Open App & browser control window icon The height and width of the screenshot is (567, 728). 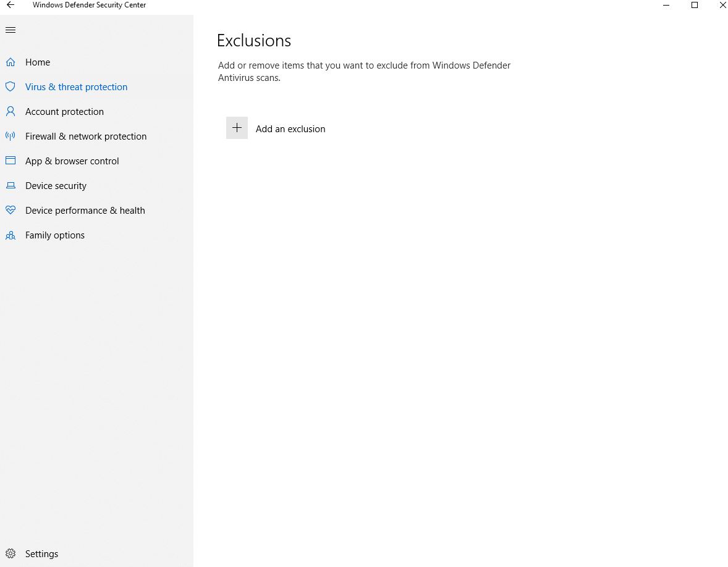click(11, 161)
